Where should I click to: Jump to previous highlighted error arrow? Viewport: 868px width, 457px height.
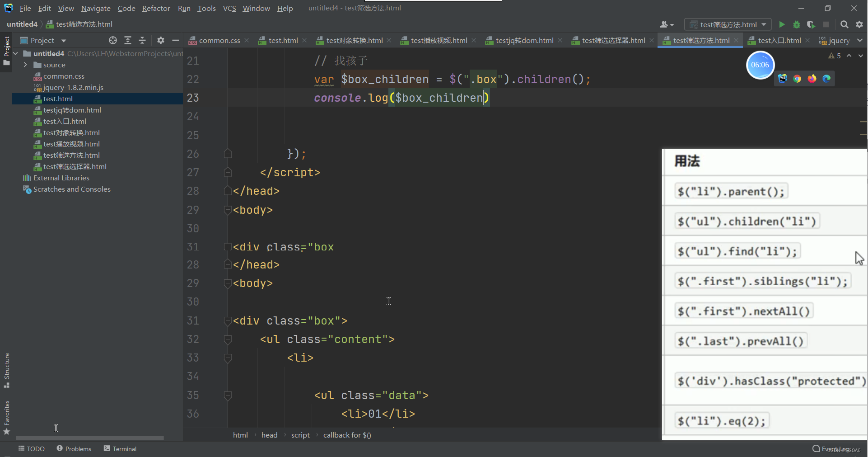(x=849, y=56)
